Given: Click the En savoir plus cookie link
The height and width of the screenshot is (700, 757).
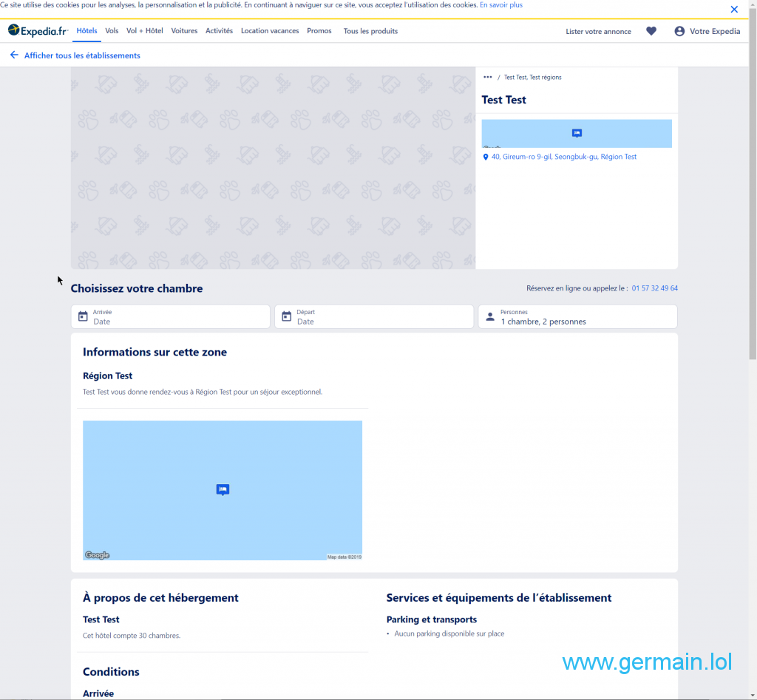Looking at the screenshot, I should point(501,5).
